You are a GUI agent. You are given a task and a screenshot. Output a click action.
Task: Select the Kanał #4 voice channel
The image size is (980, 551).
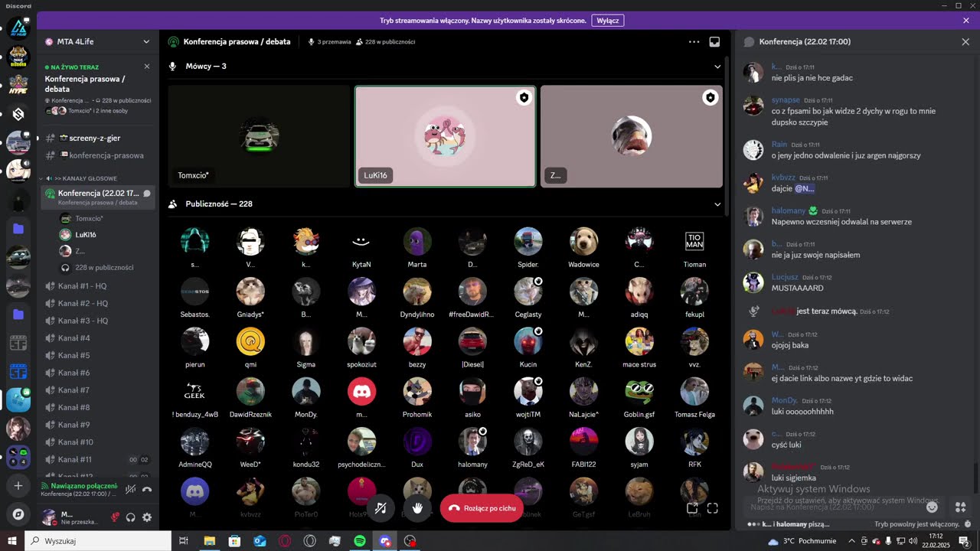click(98, 338)
